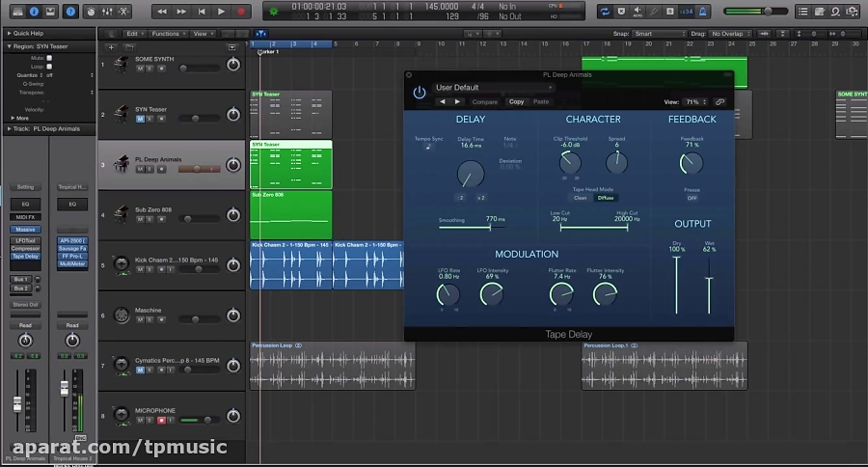The image size is (868, 467).
Task: Open the Toolbar inbox icon
Action: pos(50,11)
